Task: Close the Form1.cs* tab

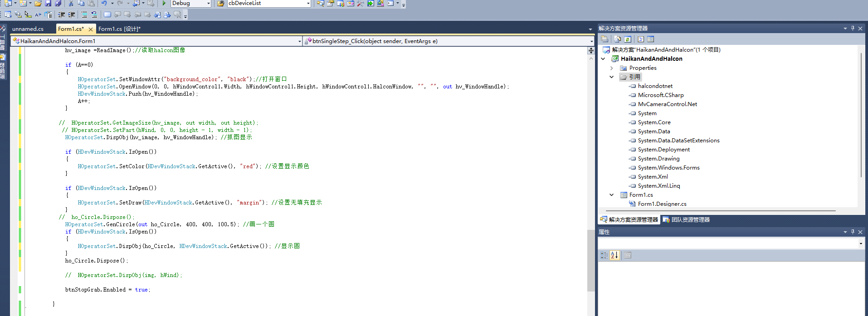Action: point(91,29)
